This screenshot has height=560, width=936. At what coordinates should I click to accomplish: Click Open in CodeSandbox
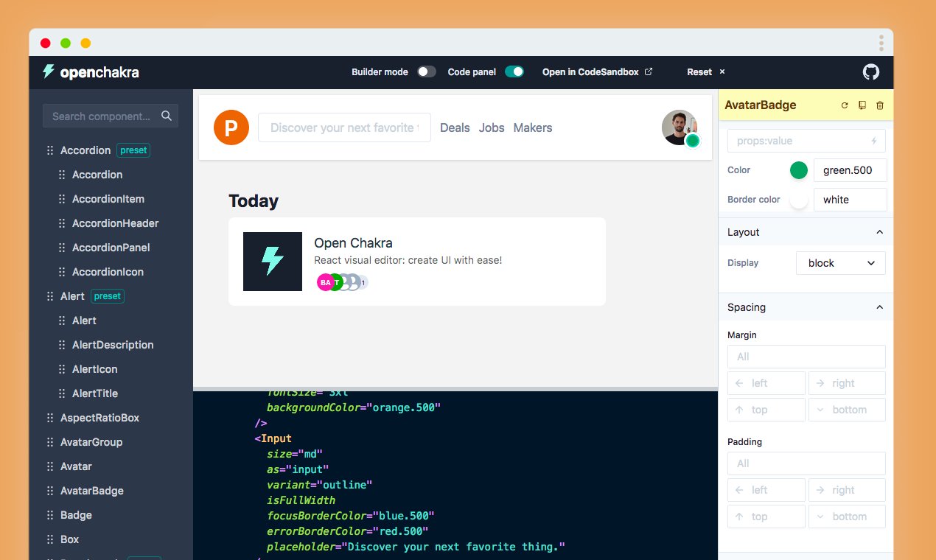[598, 71]
